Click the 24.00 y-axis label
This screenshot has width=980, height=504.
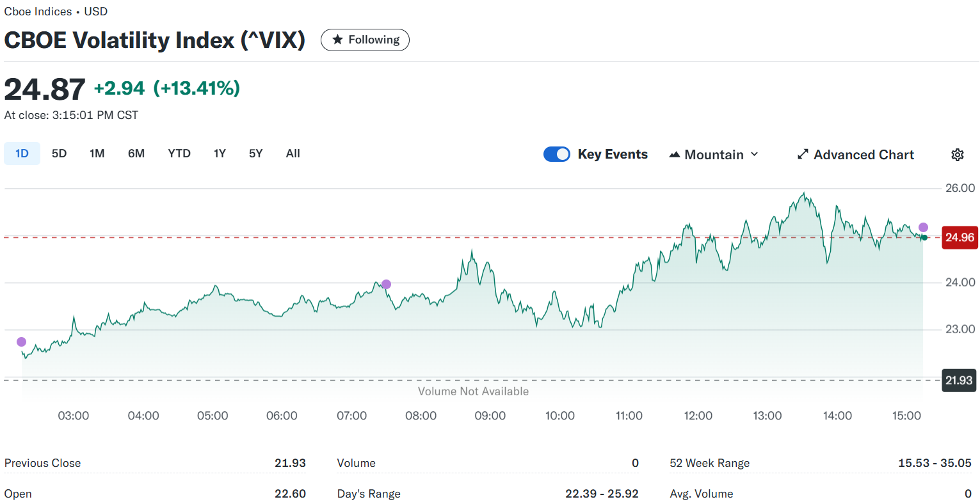coord(960,282)
